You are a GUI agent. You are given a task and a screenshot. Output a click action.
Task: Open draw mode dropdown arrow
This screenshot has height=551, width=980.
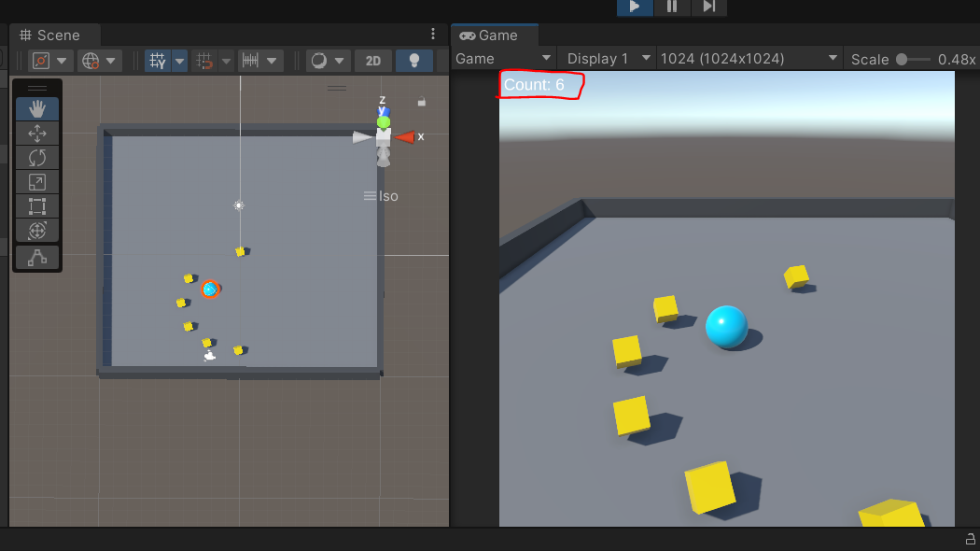[340, 61]
